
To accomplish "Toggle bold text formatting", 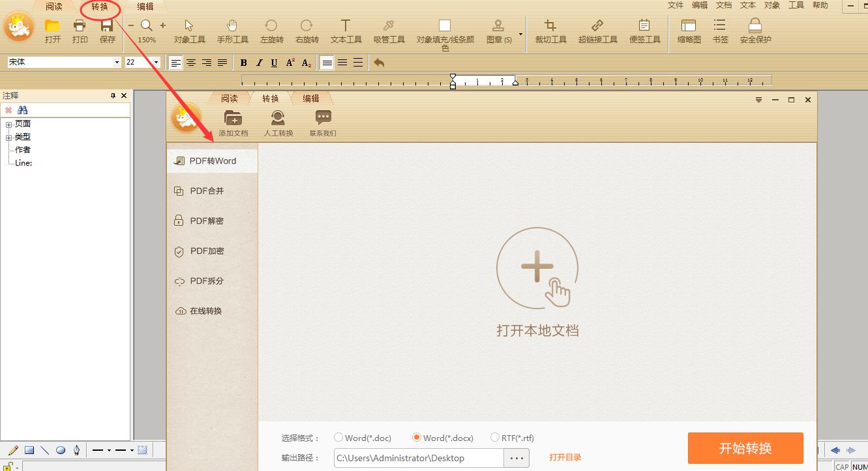I will (x=243, y=62).
